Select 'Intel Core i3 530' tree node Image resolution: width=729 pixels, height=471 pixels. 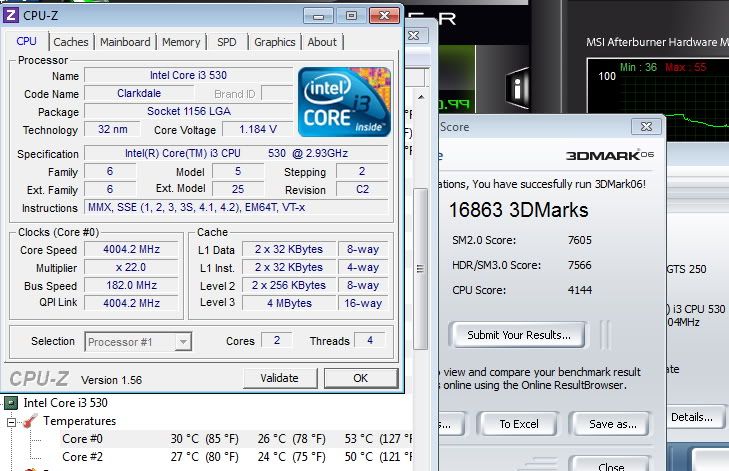(66, 403)
